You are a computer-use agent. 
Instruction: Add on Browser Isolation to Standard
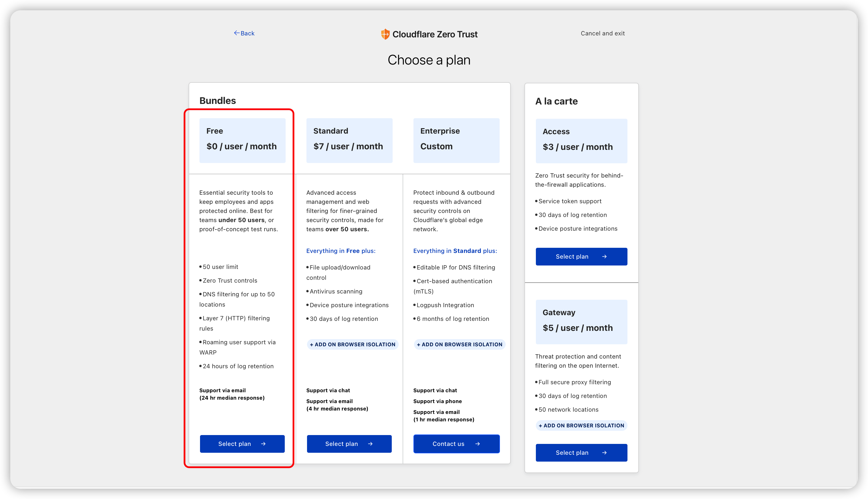[352, 345]
